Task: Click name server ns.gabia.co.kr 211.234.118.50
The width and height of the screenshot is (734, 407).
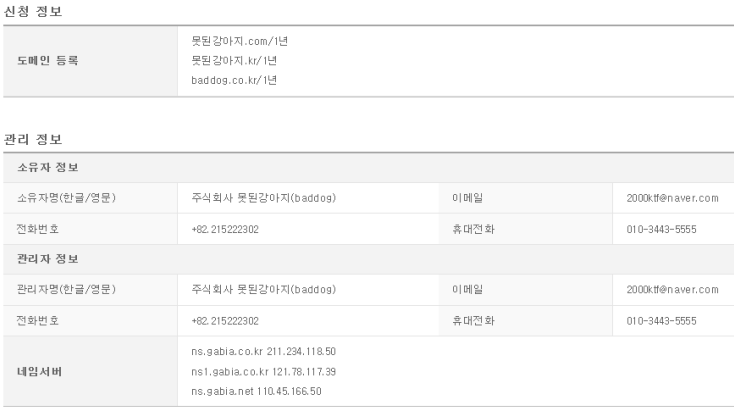Action: coord(264,351)
